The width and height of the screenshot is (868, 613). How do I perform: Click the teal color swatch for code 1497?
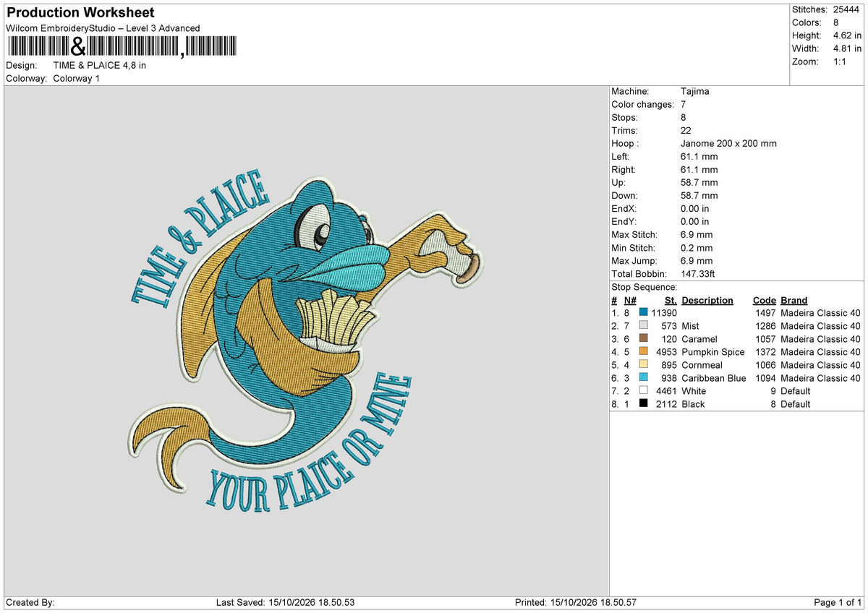[643, 313]
